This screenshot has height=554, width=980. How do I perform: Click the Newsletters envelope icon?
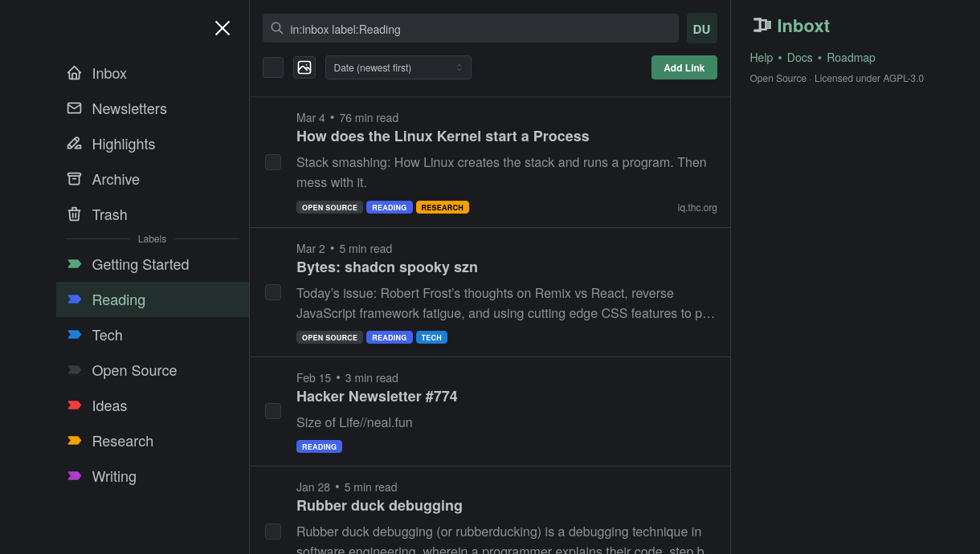75,108
